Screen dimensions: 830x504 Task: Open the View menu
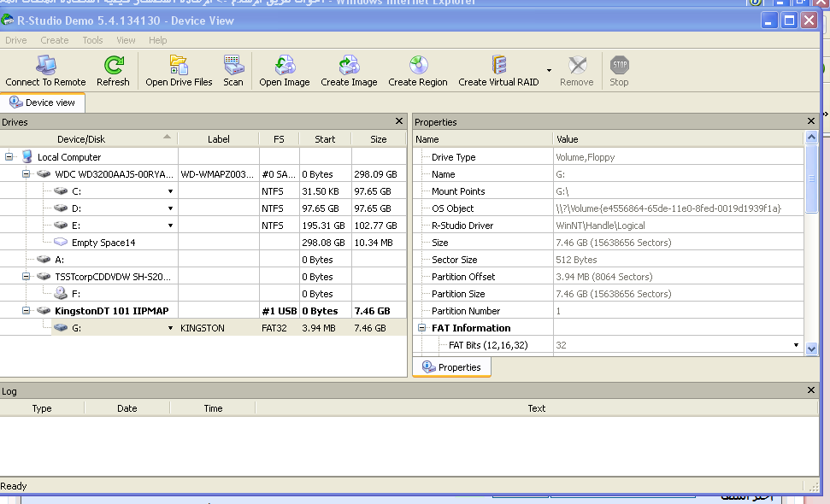(x=126, y=40)
